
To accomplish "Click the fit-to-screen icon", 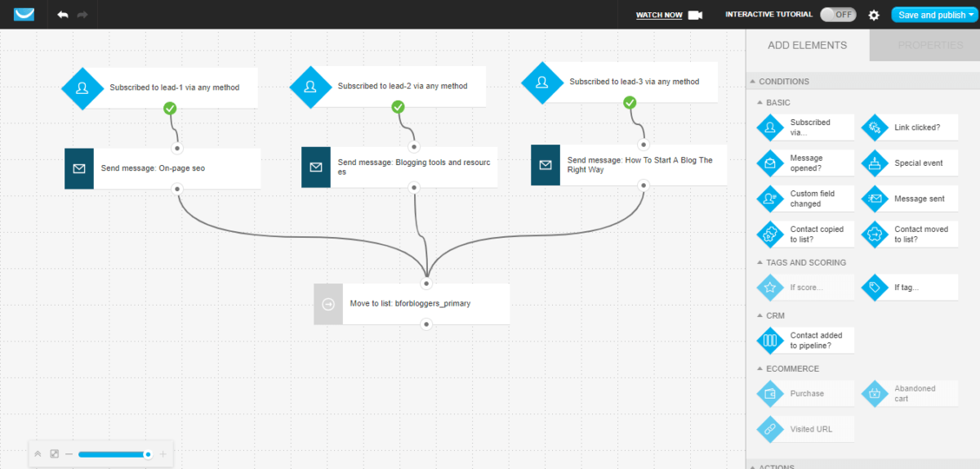I will [x=54, y=454].
